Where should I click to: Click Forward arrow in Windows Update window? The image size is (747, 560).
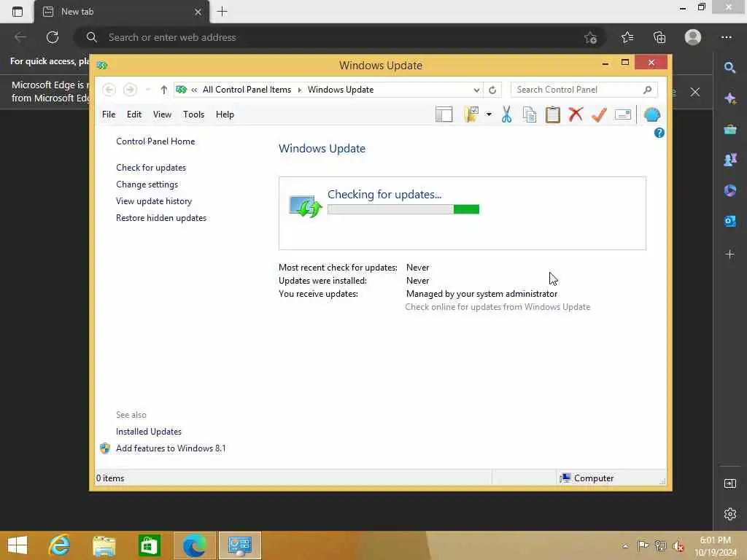pos(130,90)
